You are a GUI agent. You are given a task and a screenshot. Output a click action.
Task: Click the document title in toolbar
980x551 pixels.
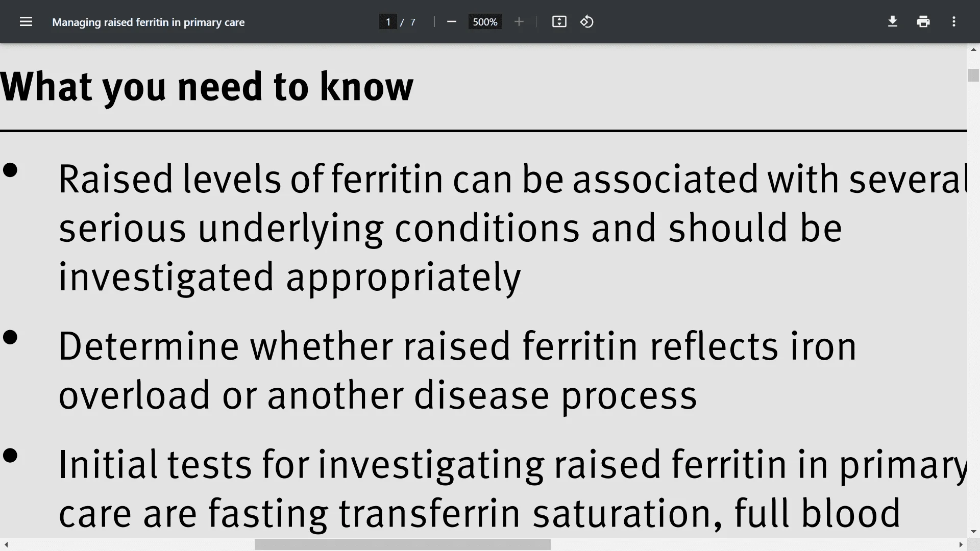(149, 22)
